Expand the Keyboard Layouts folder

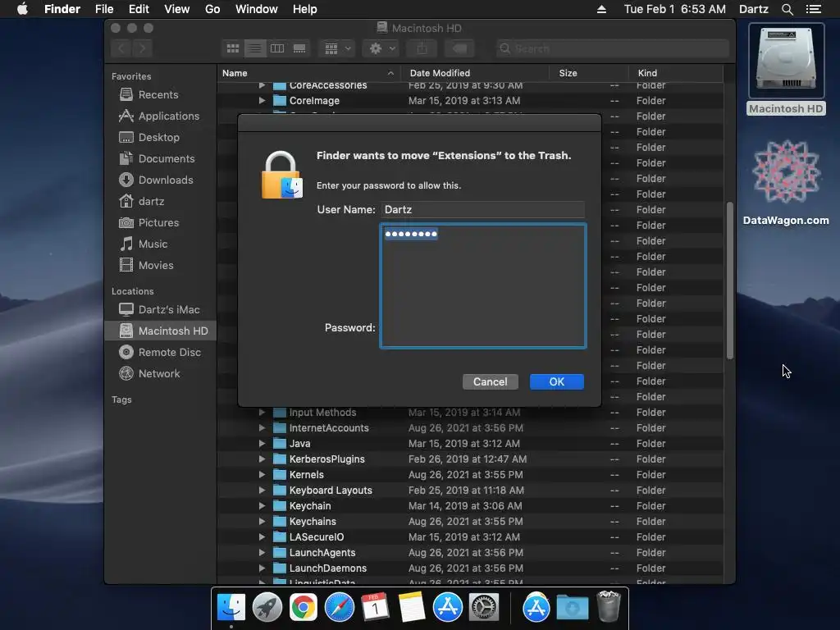tap(262, 490)
